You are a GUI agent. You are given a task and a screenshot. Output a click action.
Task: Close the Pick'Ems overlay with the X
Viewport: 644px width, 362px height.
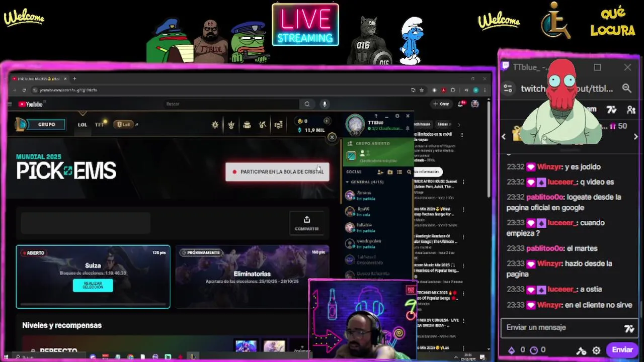[x=332, y=137]
